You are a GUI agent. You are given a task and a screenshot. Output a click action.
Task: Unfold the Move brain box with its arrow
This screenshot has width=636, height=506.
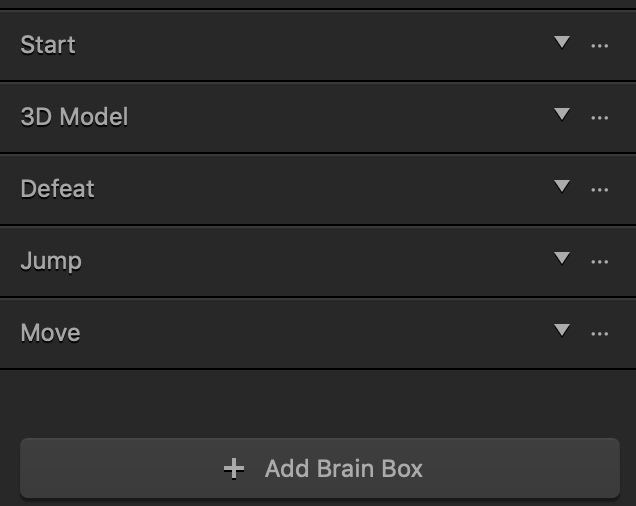562,330
